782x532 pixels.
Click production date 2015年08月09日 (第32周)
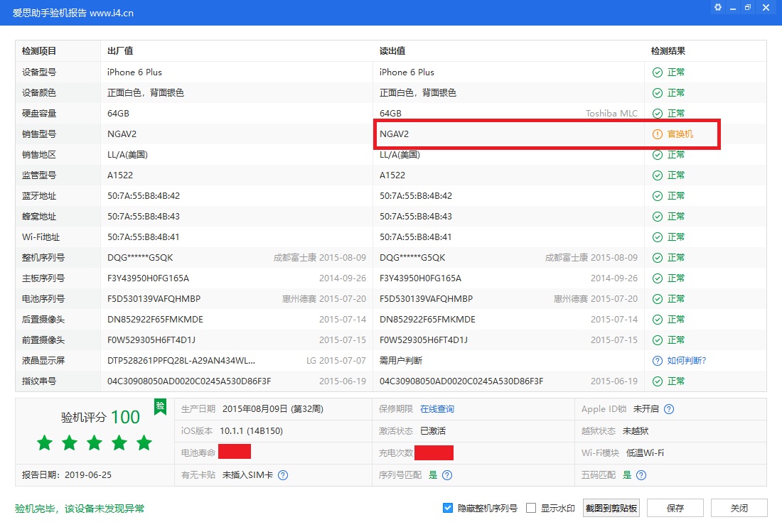pyautogui.click(x=273, y=409)
